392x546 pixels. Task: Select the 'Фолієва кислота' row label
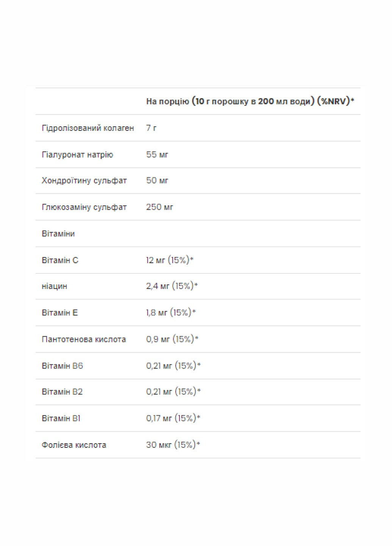pos(74,445)
